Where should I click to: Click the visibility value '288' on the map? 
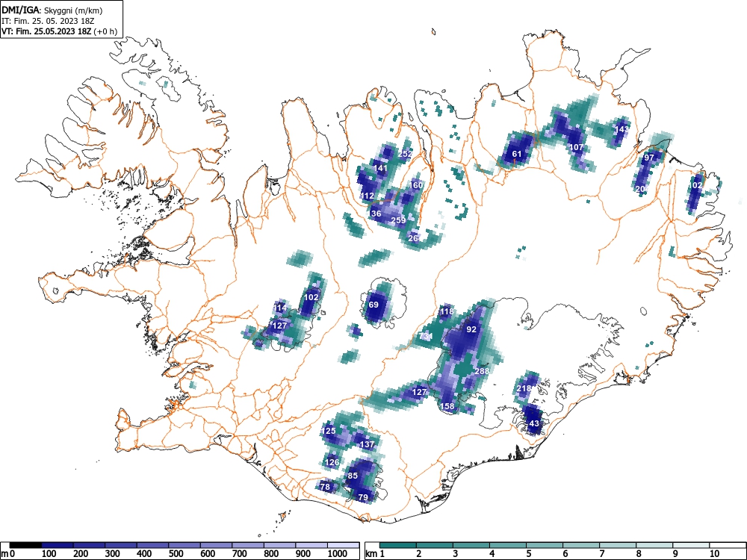point(482,371)
